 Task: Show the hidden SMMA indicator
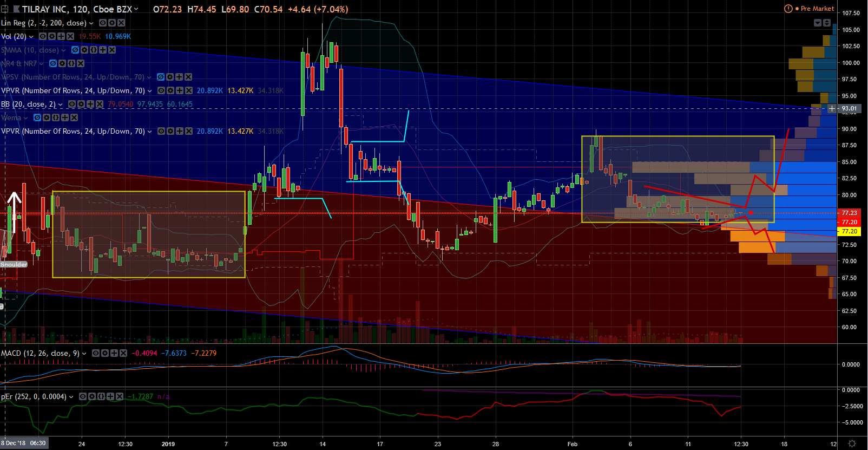coord(75,50)
